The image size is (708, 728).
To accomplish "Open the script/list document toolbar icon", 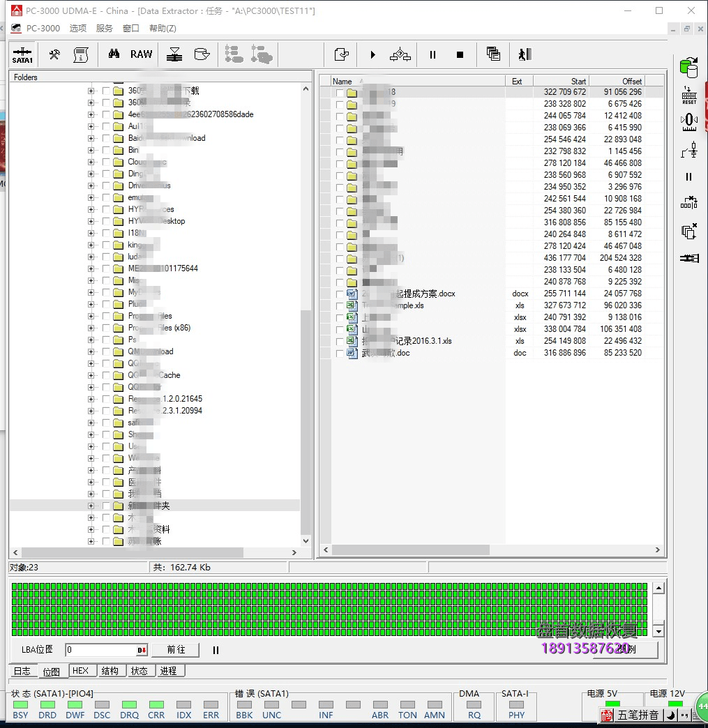I will (81, 55).
